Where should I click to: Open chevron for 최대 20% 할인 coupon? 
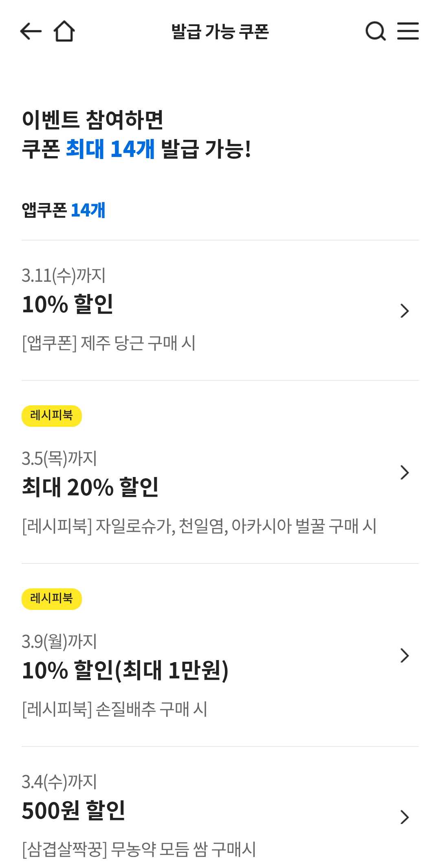tap(404, 473)
